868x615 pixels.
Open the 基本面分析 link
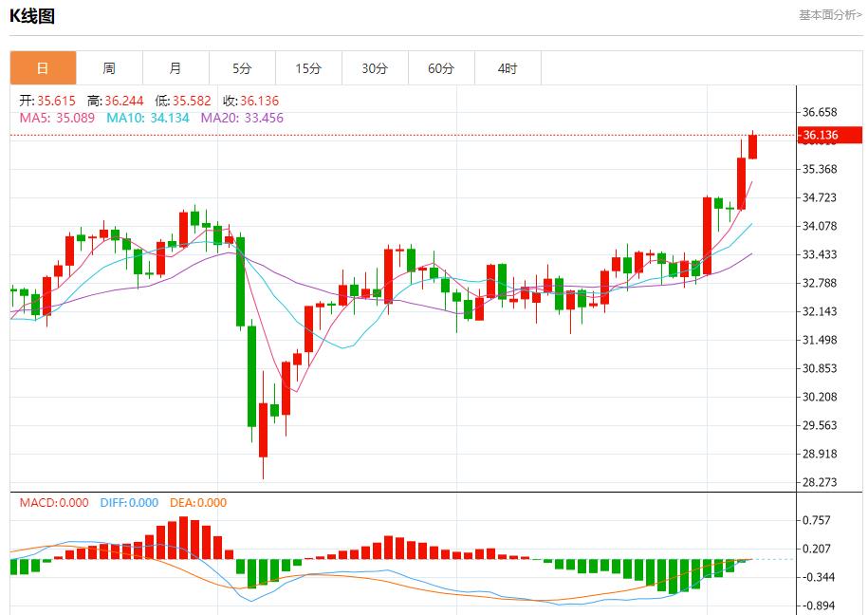830,15
